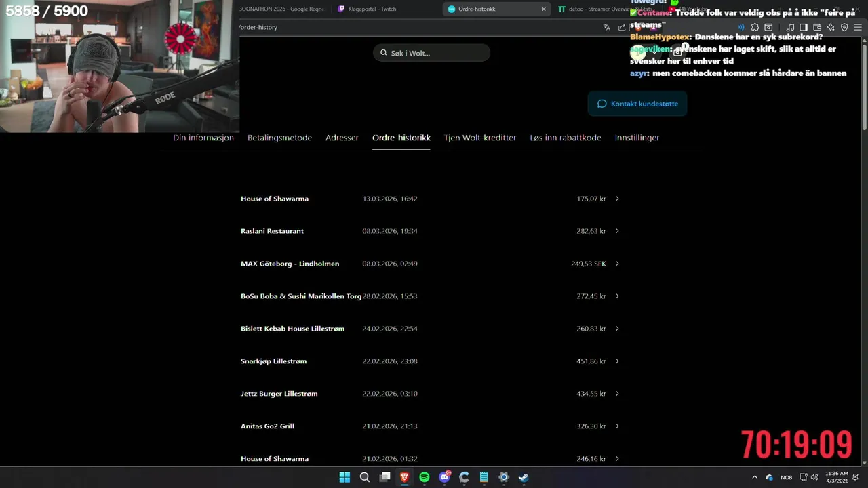This screenshot has height=488, width=868.
Task: Click the Søk i Wolt search field
Action: pyautogui.click(x=431, y=53)
